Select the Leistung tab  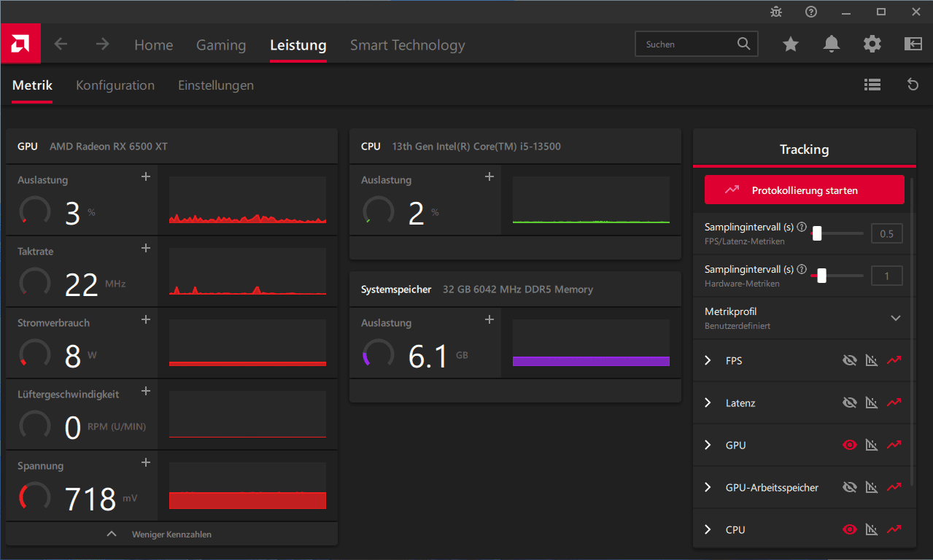point(298,45)
